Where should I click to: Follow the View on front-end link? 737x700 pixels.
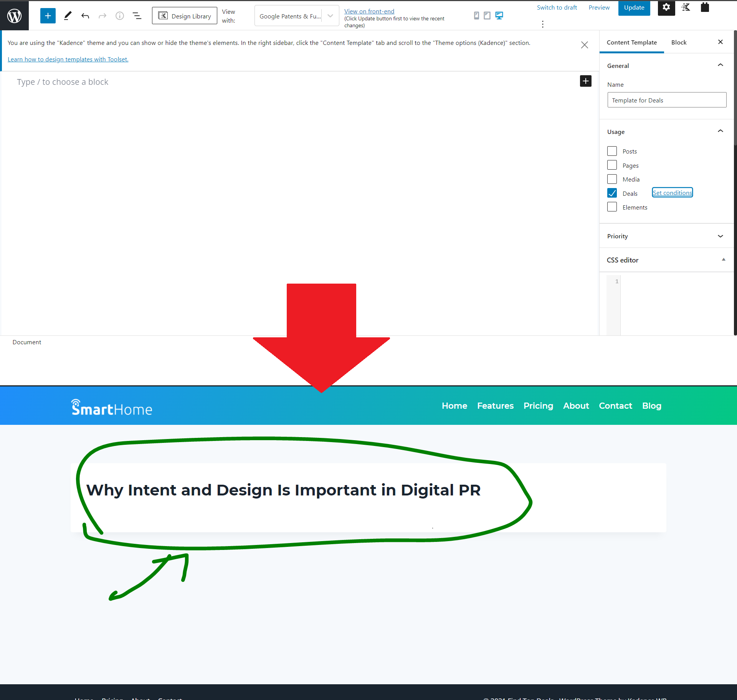(x=369, y=11)
